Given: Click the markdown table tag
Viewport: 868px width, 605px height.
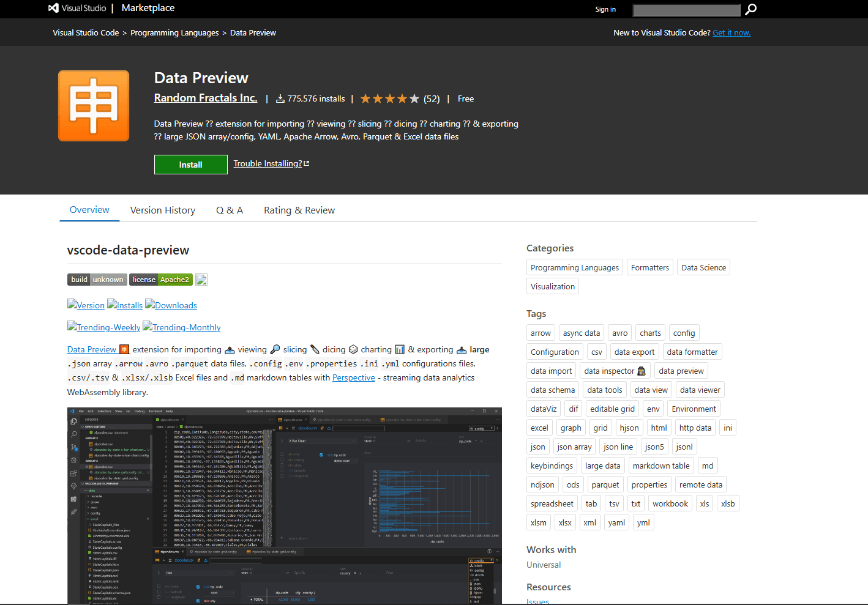Looking at the screenshot, I should 661,466.
